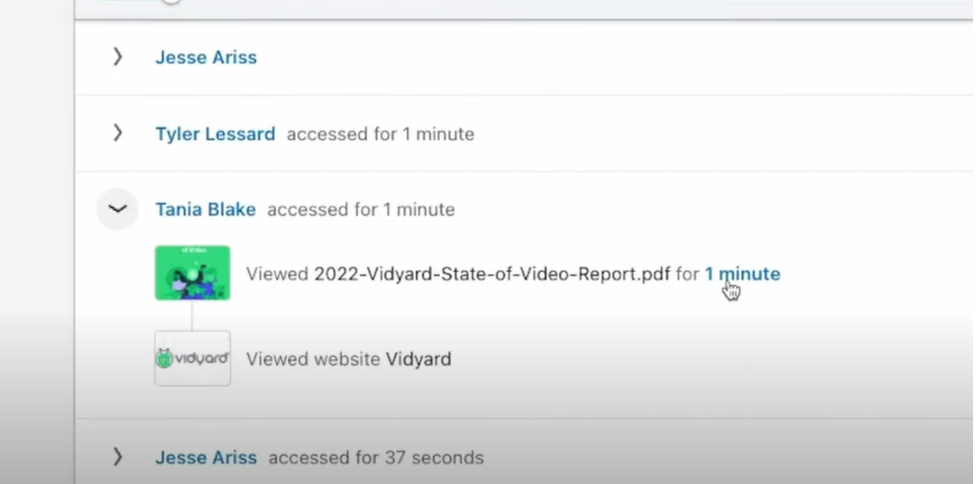
Task: Click the Vidyard name after Viewed website
Action: click(x=418, y=359)
